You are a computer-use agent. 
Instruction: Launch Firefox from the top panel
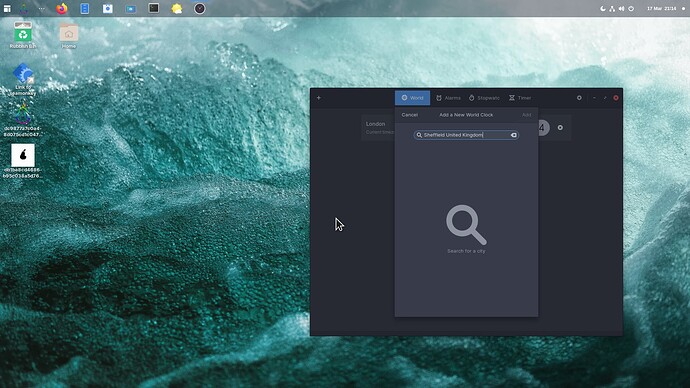[x=62, y=8]
